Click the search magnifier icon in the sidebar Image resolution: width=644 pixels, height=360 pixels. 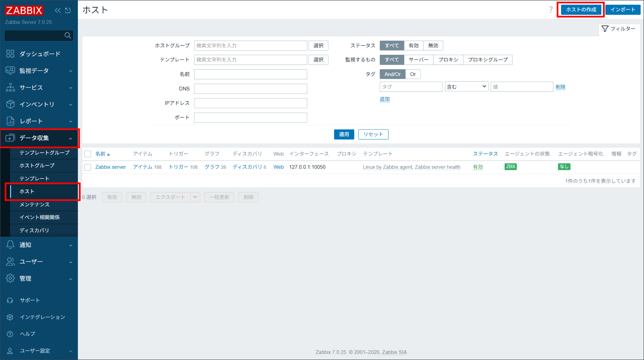pos(68,36)
